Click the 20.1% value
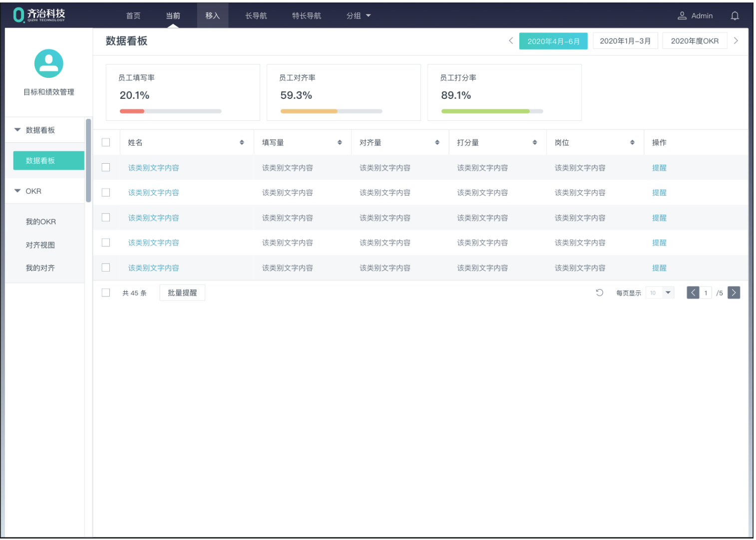Screen dimensions: 756x540 134,95
